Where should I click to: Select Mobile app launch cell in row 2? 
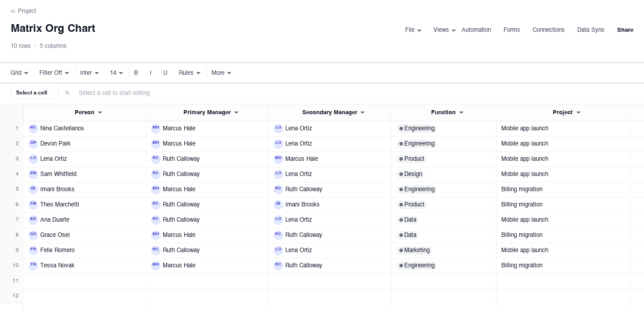pos(563,144)
